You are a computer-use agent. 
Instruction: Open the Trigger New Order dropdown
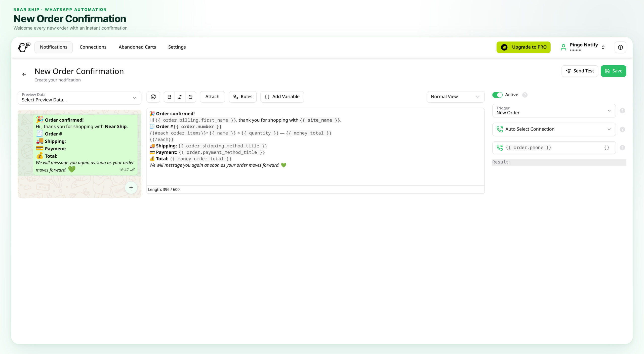coord(554,111)
